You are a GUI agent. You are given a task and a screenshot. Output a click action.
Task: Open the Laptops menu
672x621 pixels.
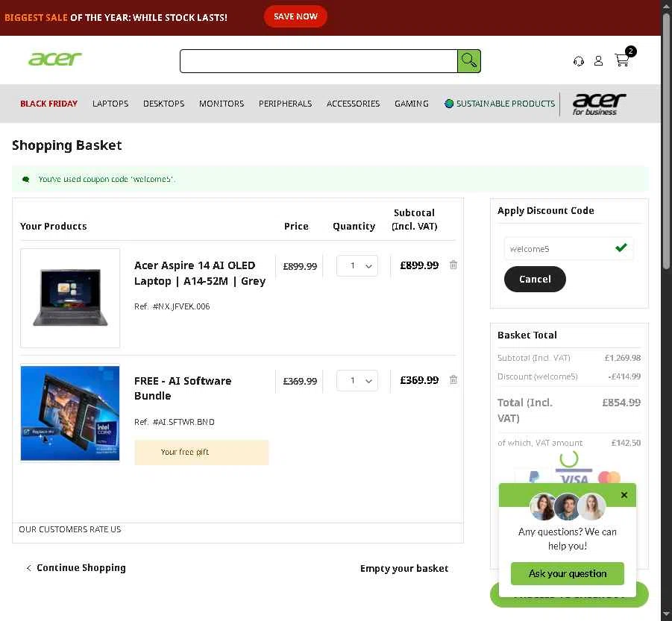(x=110, y=104)
